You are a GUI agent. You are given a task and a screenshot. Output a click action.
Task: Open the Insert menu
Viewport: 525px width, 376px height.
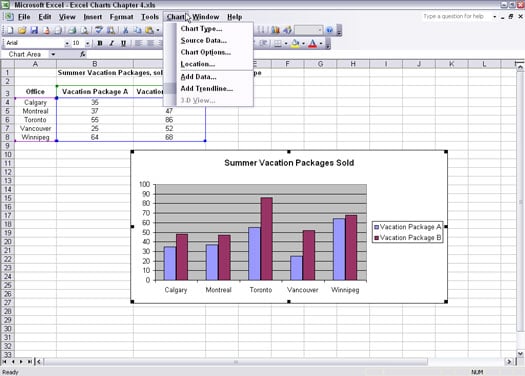92,17
